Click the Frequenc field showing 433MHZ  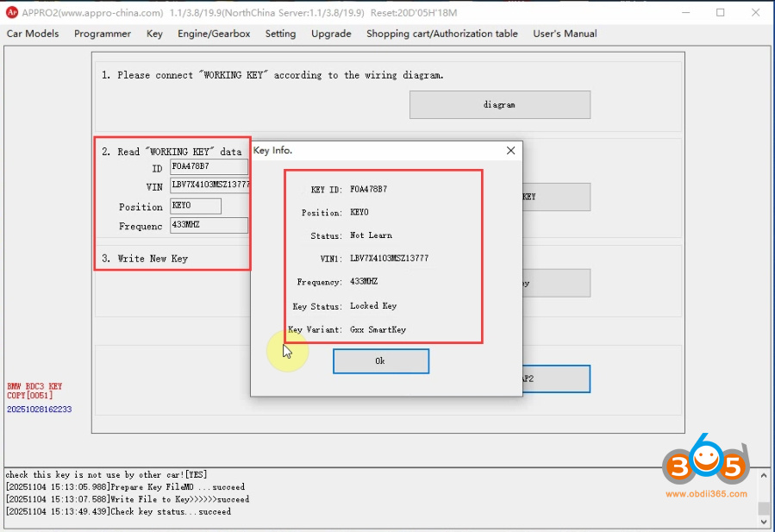(x=209, y=225)
